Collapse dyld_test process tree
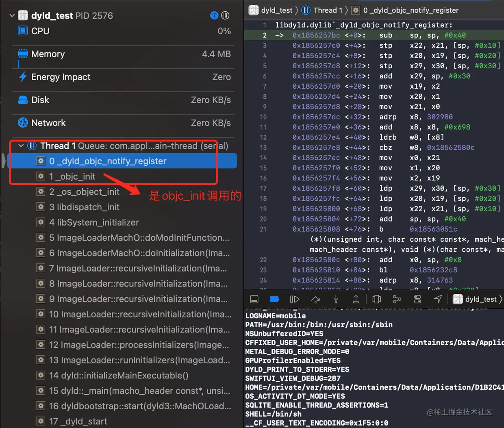The image size is (504, 428). coord(12,16)
